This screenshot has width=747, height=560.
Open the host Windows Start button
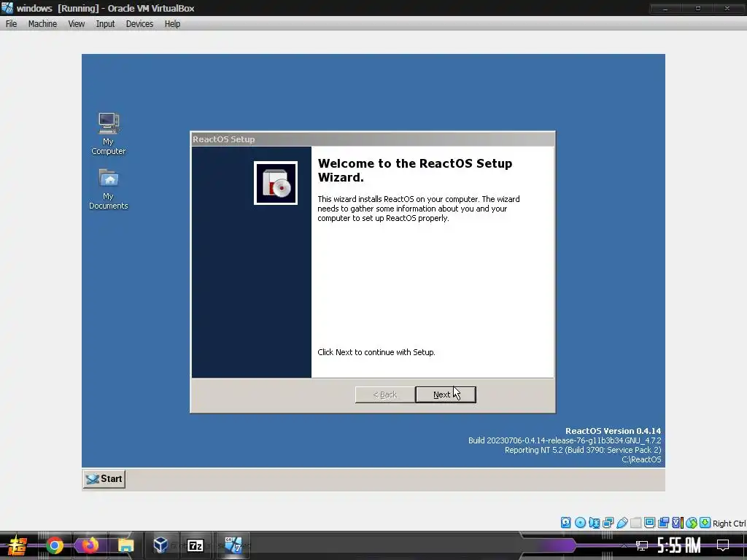click(x=18, y=545)
